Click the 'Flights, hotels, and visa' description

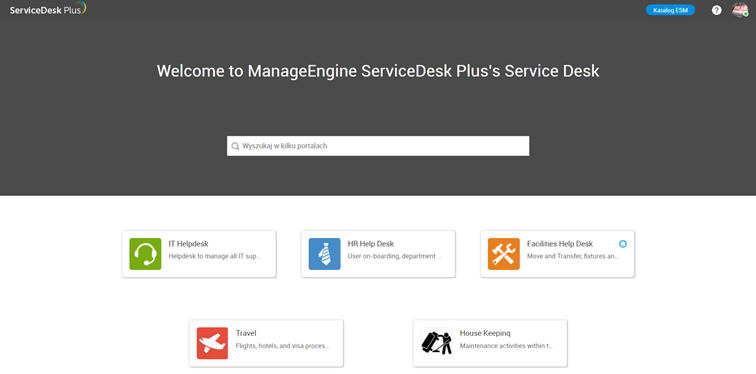click(283, 346)
